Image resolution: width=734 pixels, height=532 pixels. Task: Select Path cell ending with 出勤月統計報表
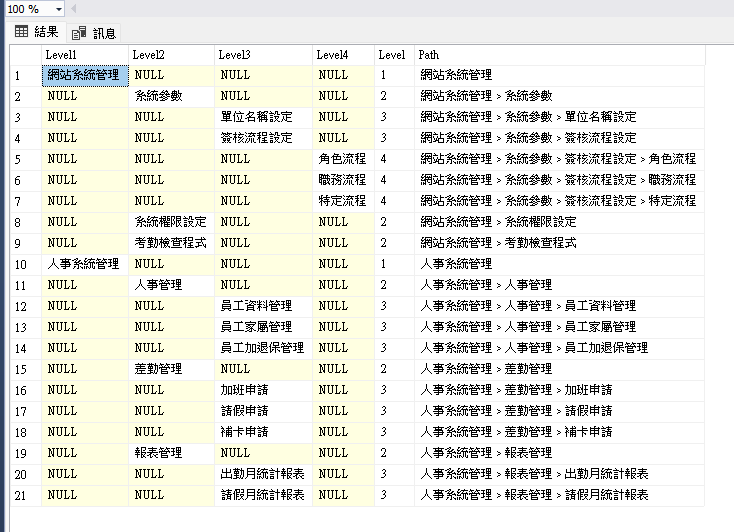[560, 474]
